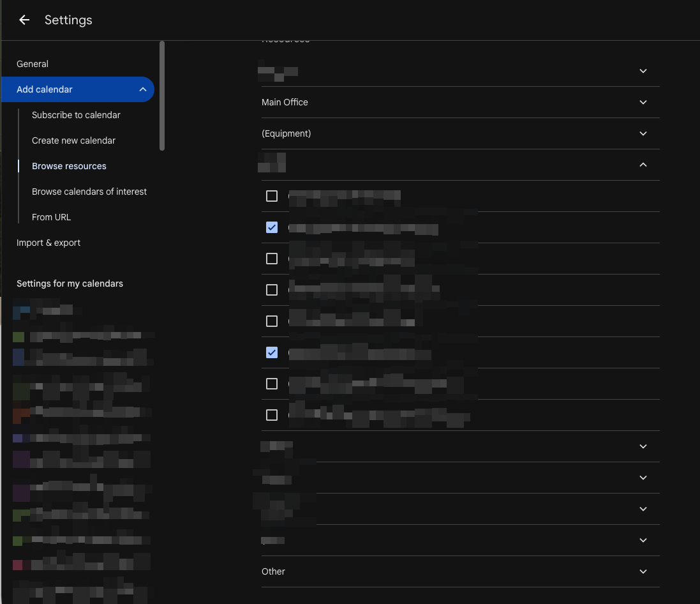Select the Add calendar menu item
The width and height of the screenshot is (700, 604).
click(x=78, y=89)
